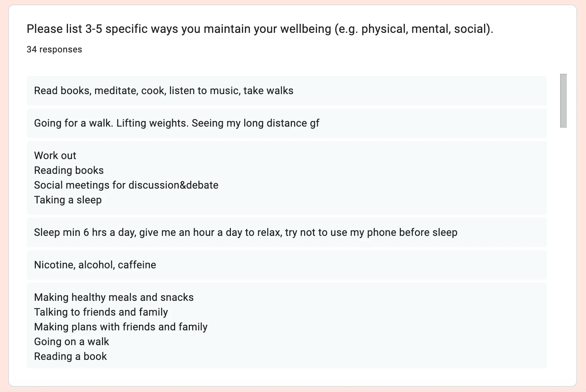Click the "Making healthy meals and snacks" line

coord(114,298)
